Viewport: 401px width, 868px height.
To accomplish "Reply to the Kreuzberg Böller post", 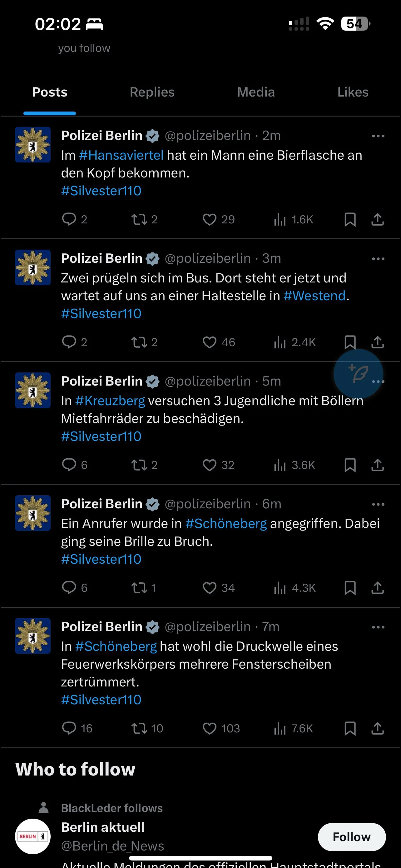I will pyautogui.click(x=70, y=465).
